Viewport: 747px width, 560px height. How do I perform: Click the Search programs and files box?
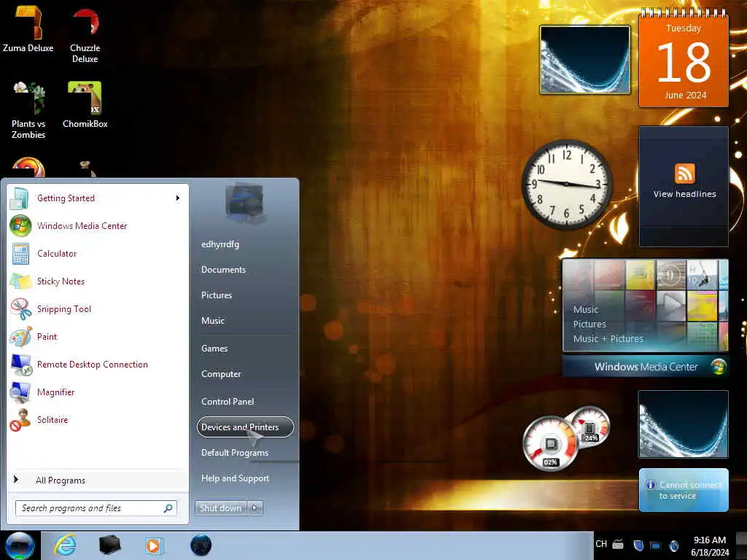96,508
